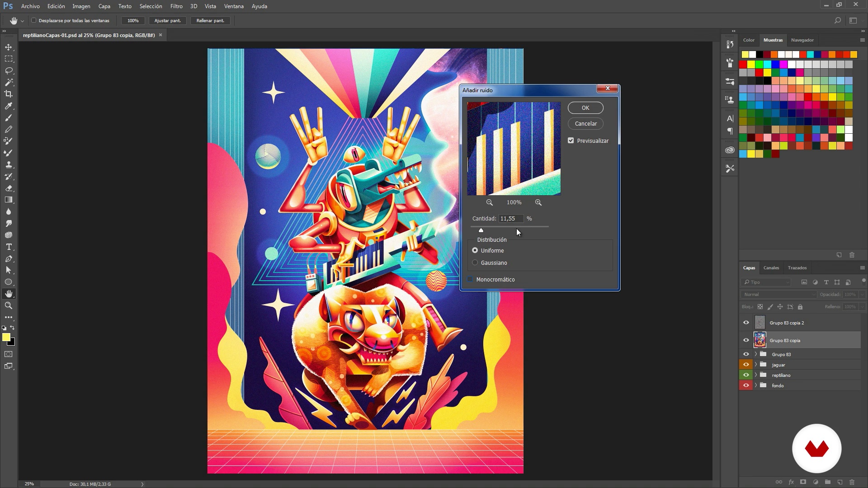Select the Eyedropper tool
Viewport: 868px width, 488px height.
click(x=9, y=106)
